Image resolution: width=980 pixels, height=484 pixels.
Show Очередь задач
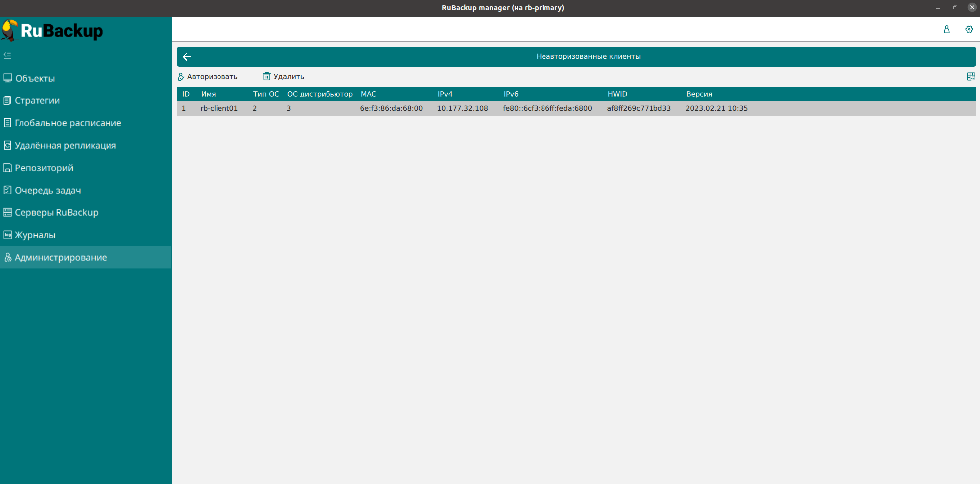tap(48, 190)
